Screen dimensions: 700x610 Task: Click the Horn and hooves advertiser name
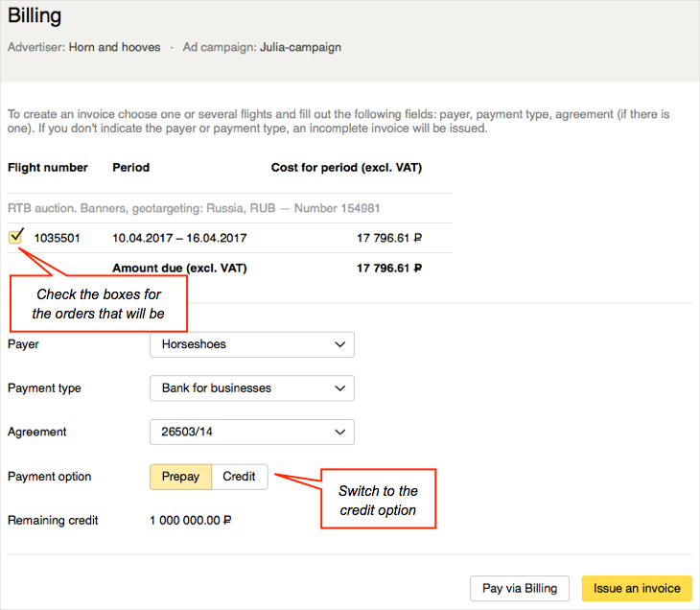click(114, 47)
